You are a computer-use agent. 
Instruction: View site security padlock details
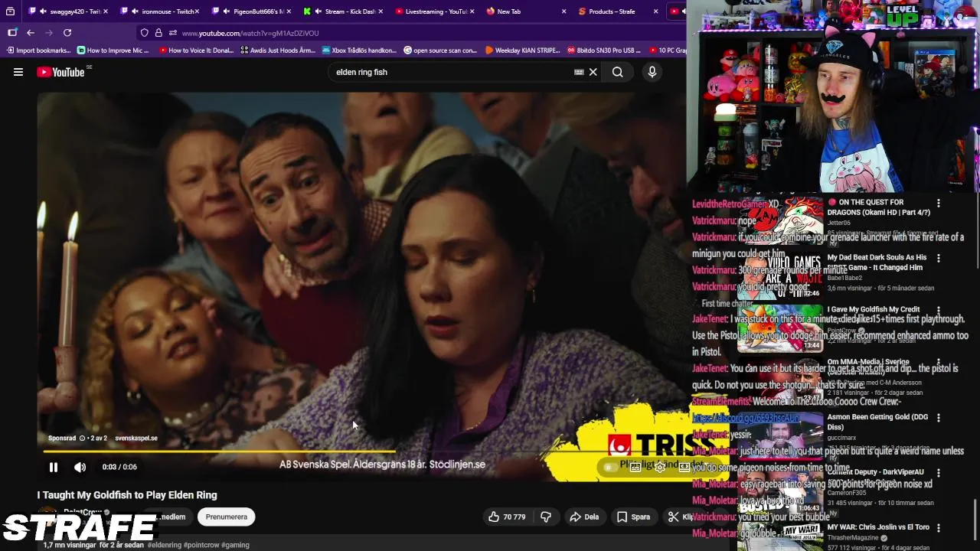(x=158, y=33)
